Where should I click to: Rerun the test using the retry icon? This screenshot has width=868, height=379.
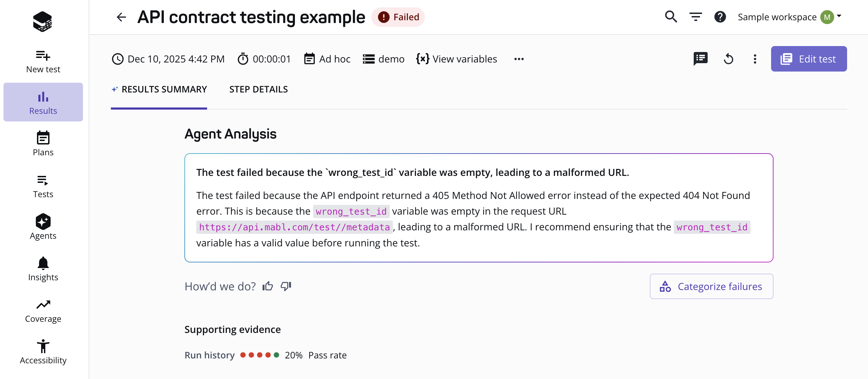point(729,59)
